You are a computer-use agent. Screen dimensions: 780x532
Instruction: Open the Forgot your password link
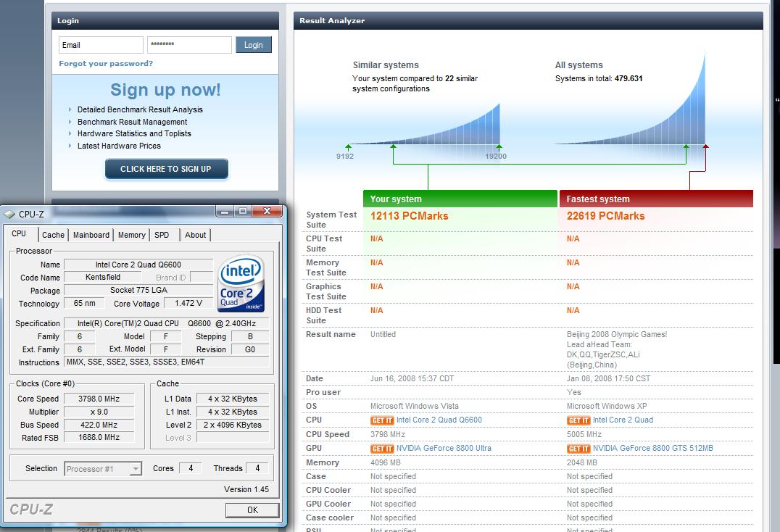click(106, 64)
